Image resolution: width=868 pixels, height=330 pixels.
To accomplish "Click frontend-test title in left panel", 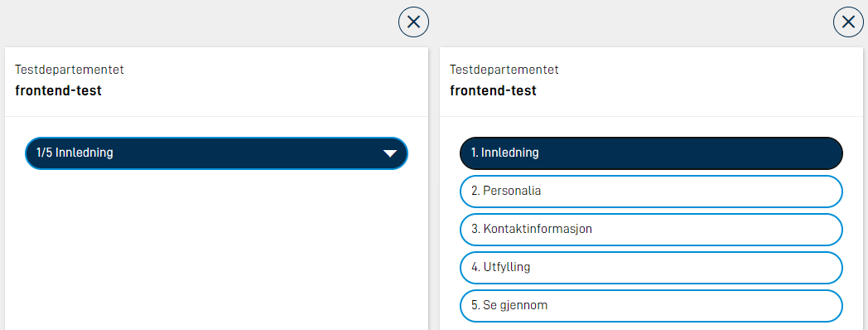I will pyautogui.click(x=59, y=90).
